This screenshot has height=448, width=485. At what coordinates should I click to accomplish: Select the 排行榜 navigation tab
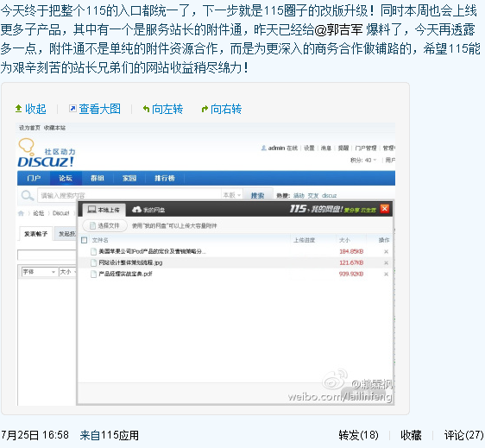(165, 178)
